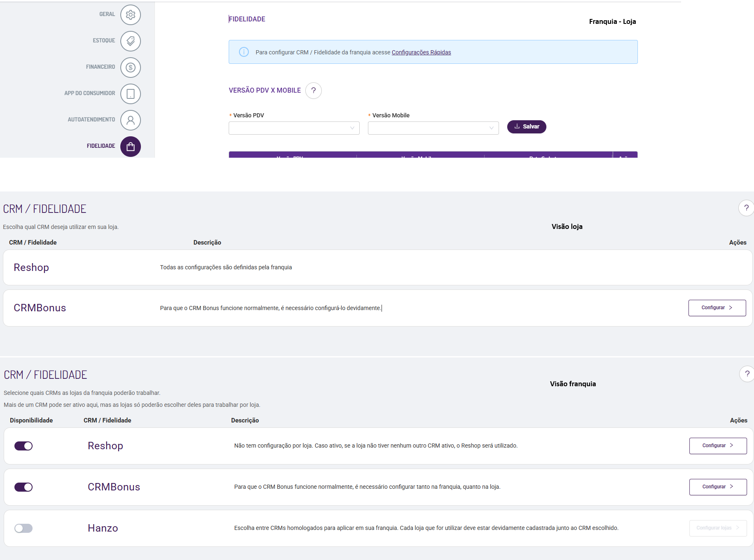Configure CRMBonus in the Visão loja list
Screen dimensions: 754x560
[717, 308]
